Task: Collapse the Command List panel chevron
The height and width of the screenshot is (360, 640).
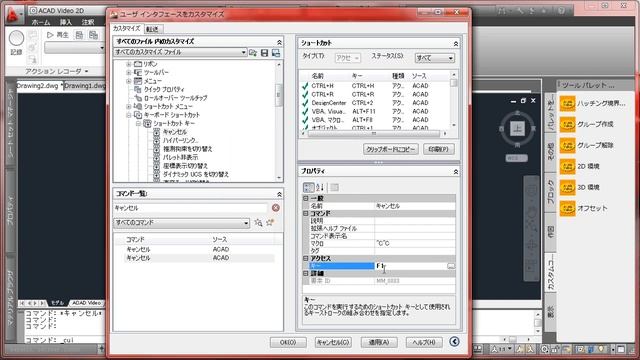Action: (279, 194)
